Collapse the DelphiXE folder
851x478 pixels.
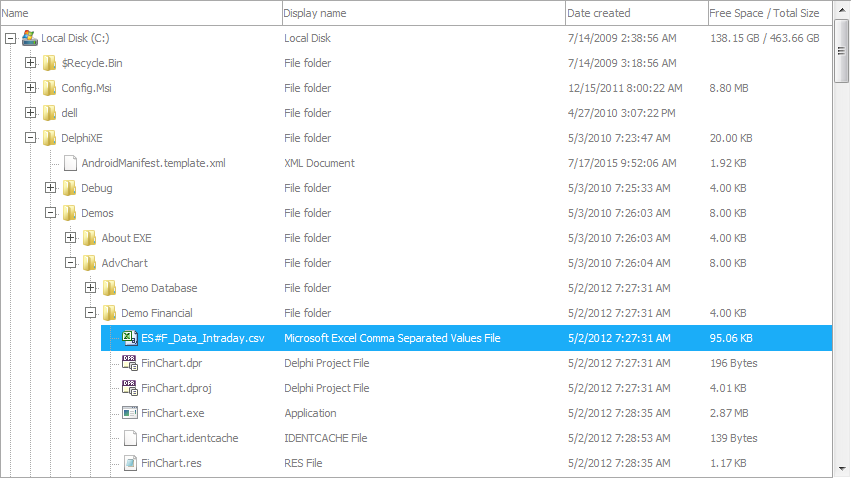pos(30,138)
